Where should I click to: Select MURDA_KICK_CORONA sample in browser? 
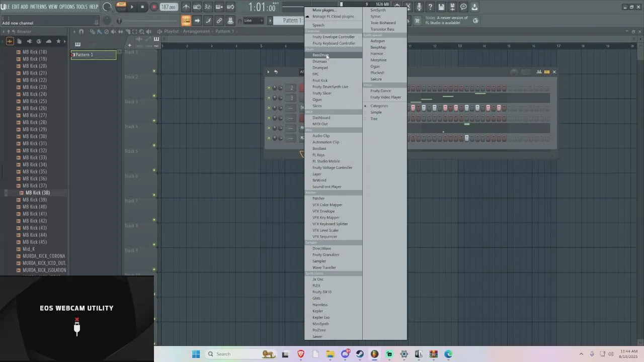click(43, 256)
